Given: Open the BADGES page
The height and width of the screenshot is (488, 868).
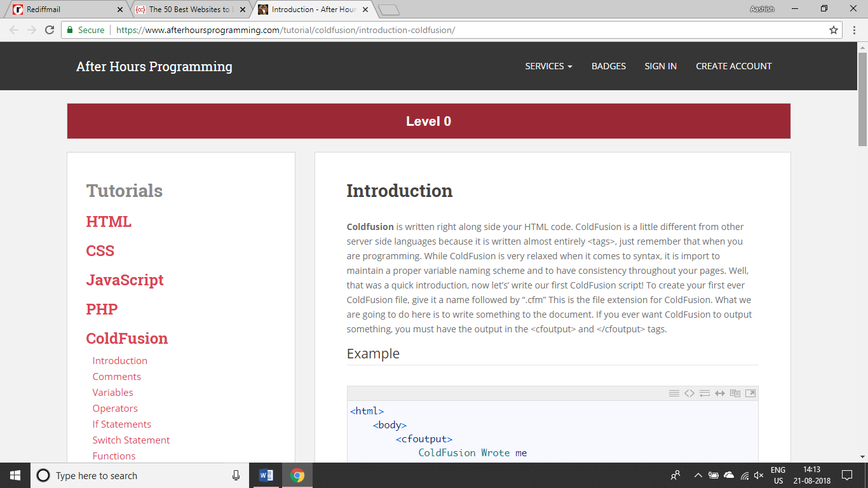Looking at the screenshot, I should pyautogui.click(x=609, y=66).
